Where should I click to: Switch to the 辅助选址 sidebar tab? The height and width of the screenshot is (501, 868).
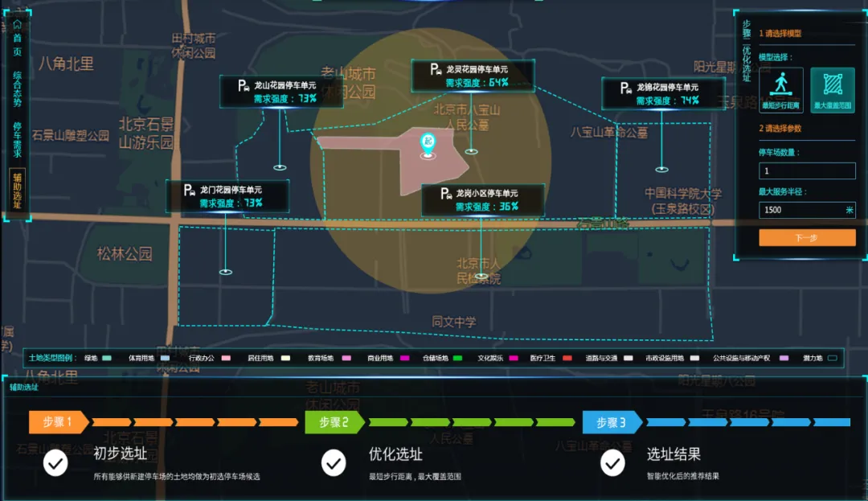tap(17, 191)
